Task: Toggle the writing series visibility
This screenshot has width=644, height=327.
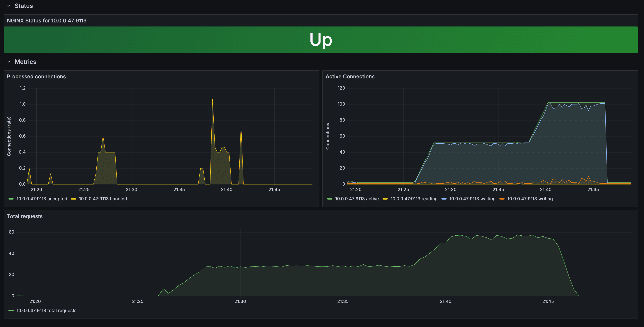Action: pyautogui.click(x=530, y=199)
